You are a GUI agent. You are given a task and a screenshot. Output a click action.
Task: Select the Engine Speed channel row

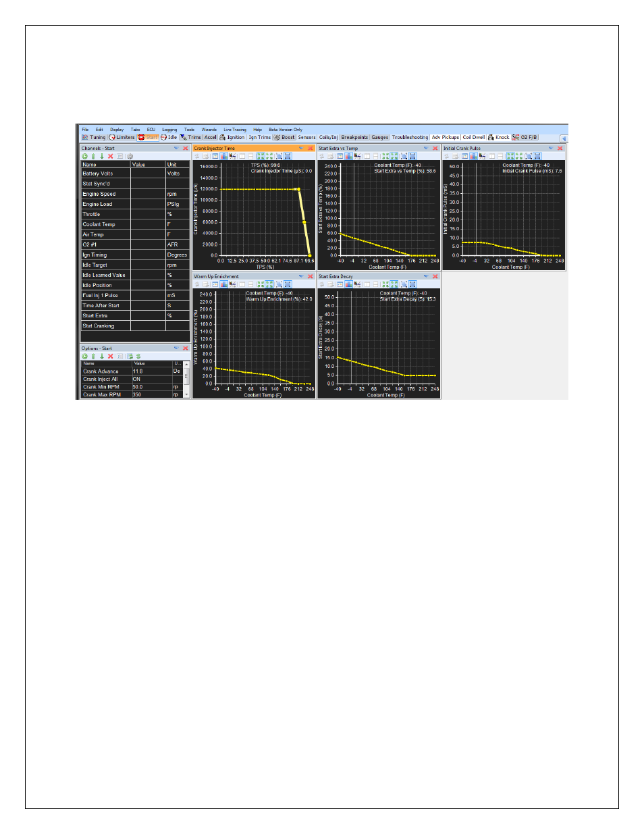tap(135, 194)
